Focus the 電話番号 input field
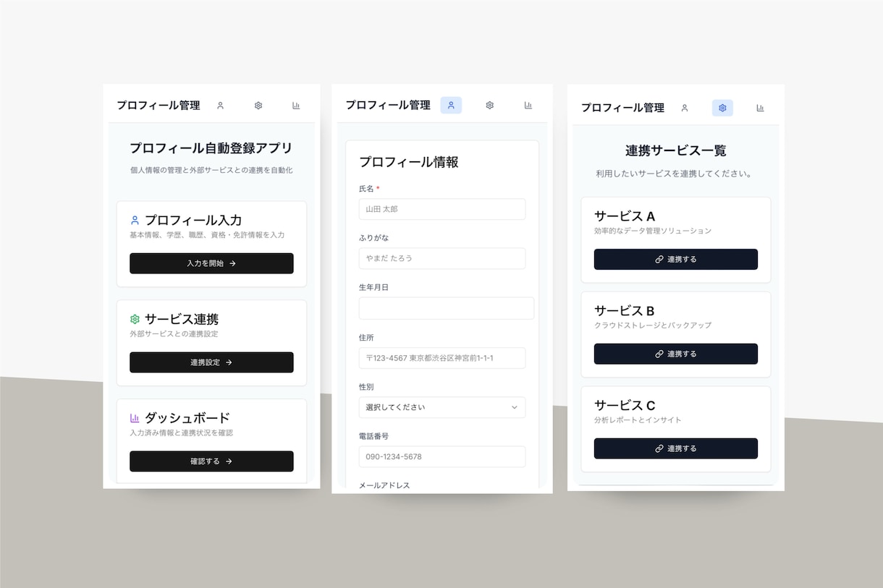 click(x=442, y=456)
